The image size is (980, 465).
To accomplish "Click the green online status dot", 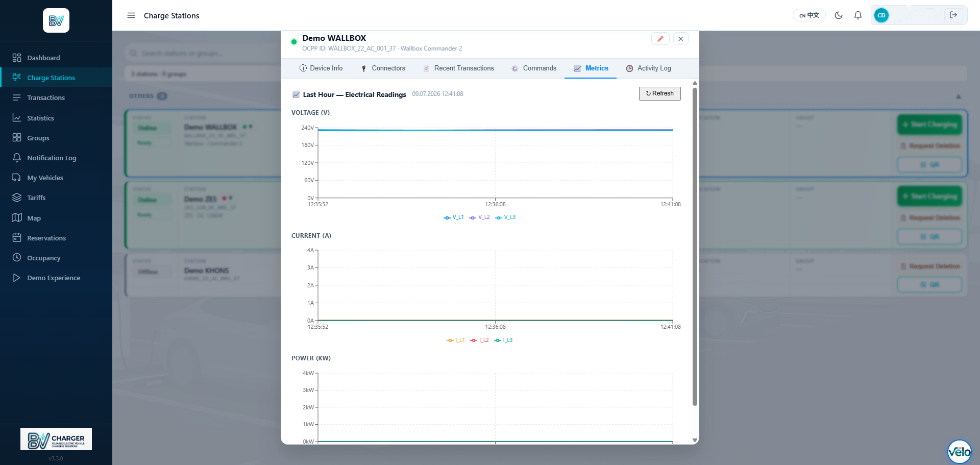I will pos(294,42).
